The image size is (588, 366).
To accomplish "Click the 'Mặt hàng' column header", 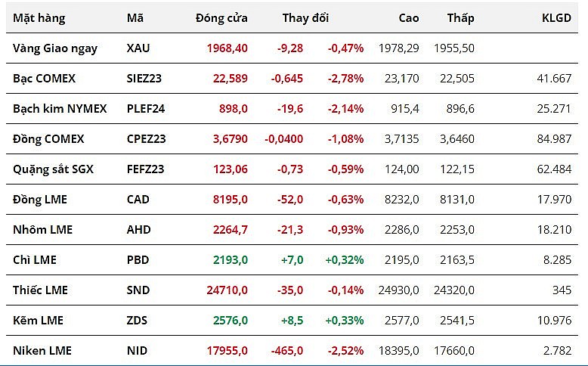I will click(x=39, y=18).
